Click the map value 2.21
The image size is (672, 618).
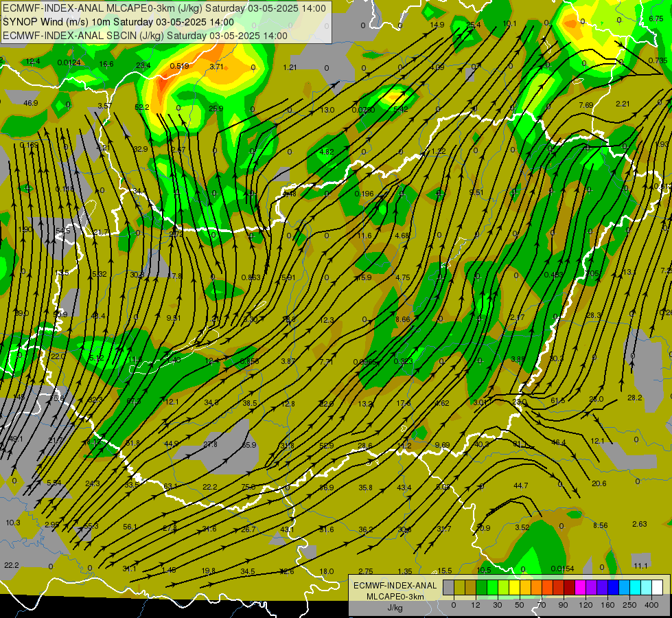click(623, 104)
